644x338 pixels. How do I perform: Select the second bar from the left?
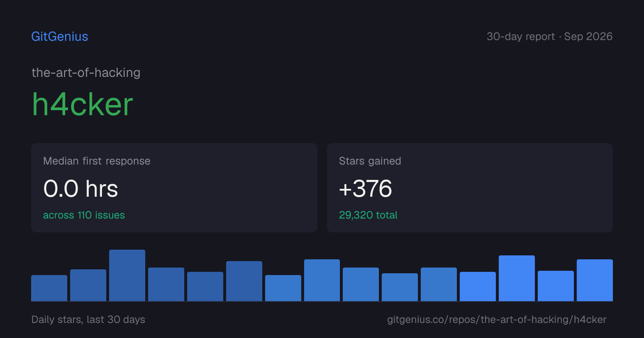coord(88,285)
